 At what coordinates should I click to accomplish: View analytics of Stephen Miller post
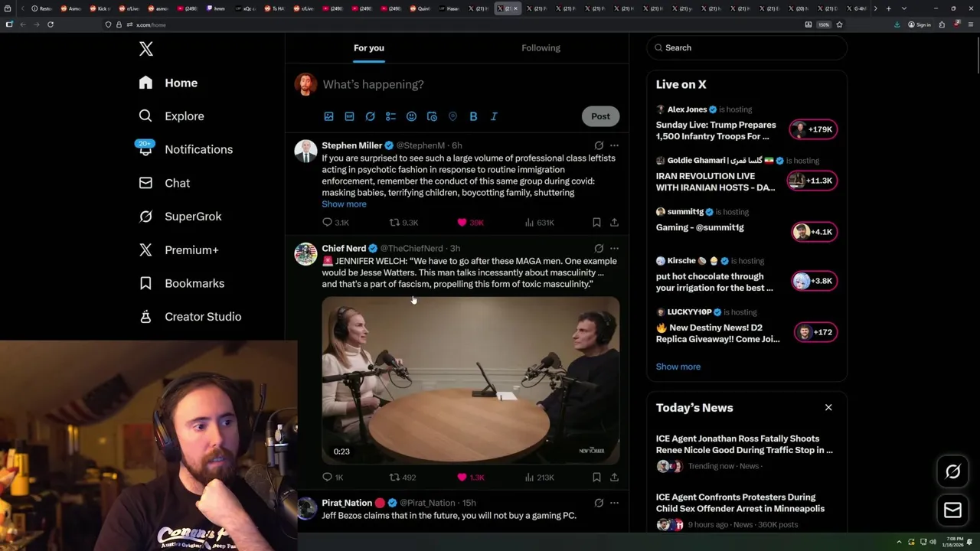coord(539,223)
